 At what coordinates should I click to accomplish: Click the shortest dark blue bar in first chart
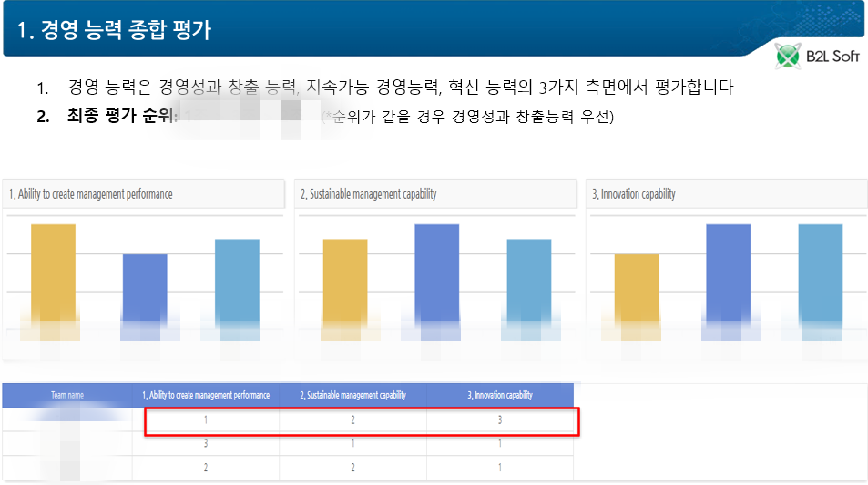pos(145,290)
